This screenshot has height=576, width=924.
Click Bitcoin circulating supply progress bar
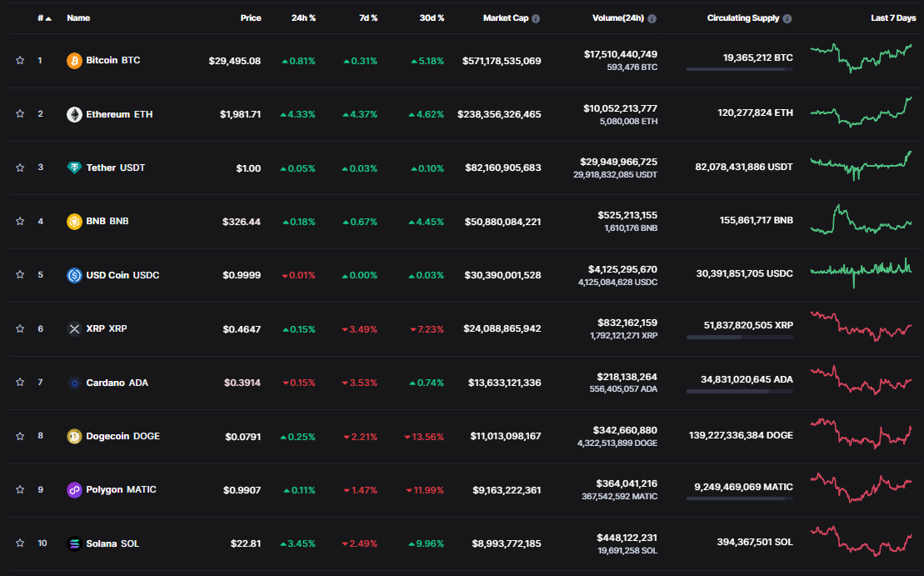click(x=740, y=69)
